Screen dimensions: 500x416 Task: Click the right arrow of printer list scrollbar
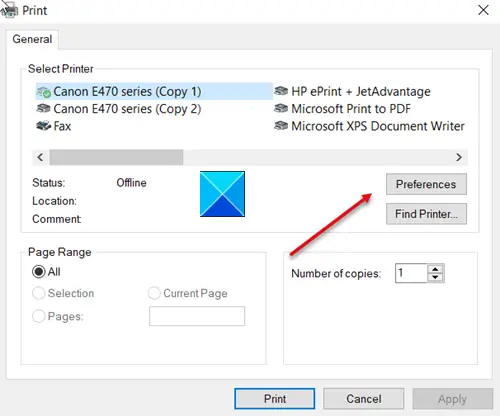pos(459,157)
